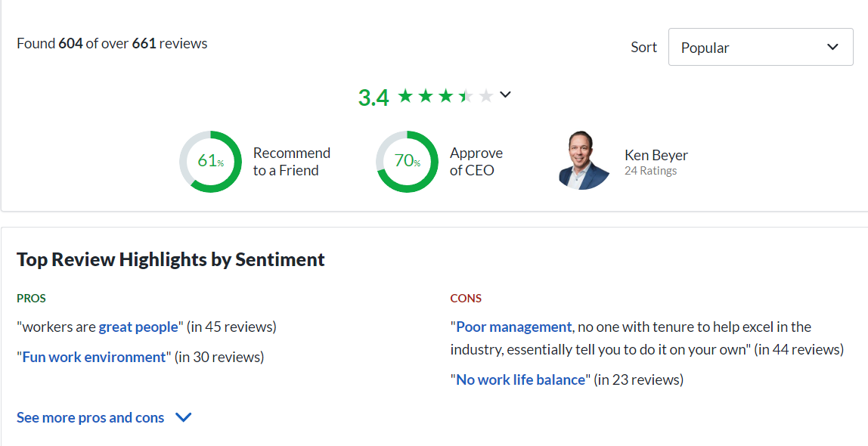The width and height of the screenshot is (868, 446).
Task: Open the "Fun work environment" highlight link
Action: 94,357
